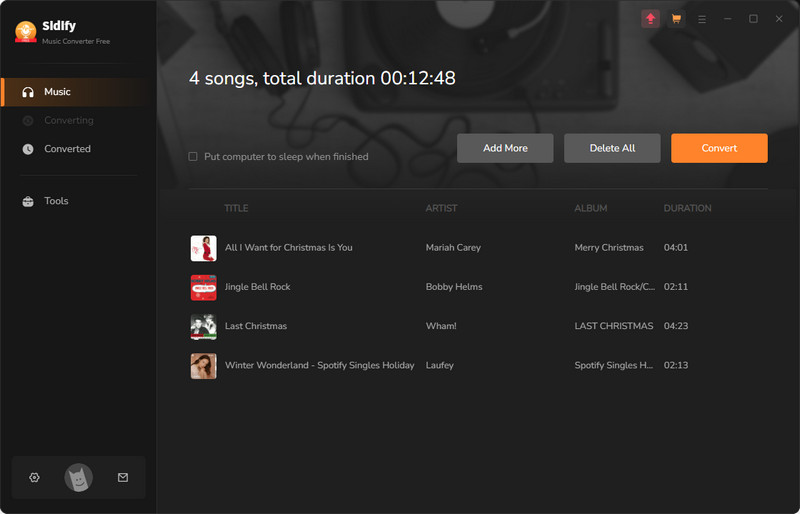This screenshot has width=800, height=514.
Task: Maximize the Sidify window
Action: (x=753, y=19)
